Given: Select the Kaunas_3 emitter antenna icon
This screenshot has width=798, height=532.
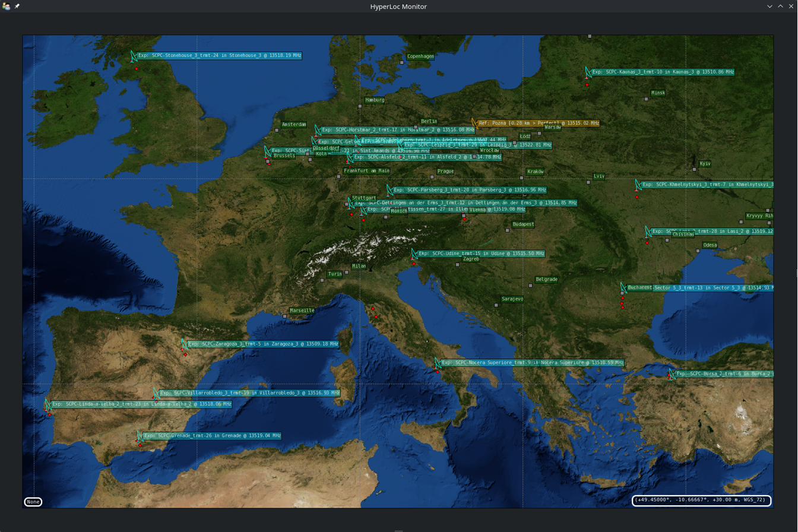Looking at the screenshot, I should [x=588, y=72].
